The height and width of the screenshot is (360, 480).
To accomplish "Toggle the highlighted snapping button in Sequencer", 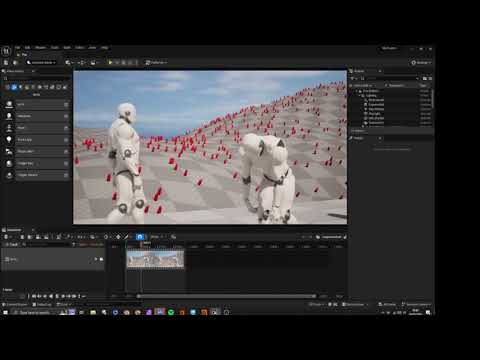I will coord(140,237).
